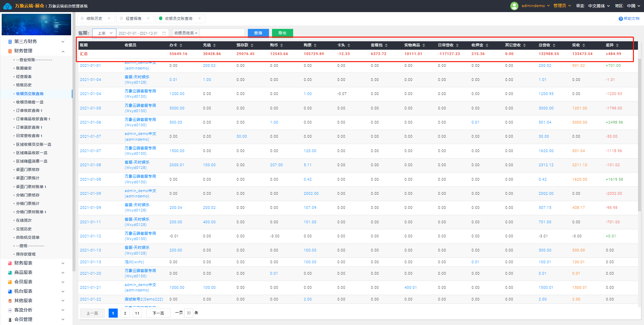Open the 语言 中文简体 language dropdown
Screen dimensions: 644x325
pyautogui.click(x=599, y=6)
